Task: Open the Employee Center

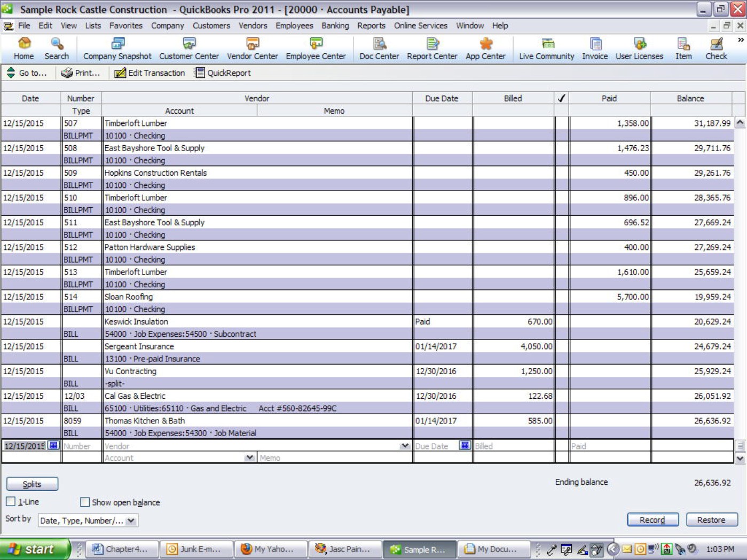Action: (x=316, y=49)
